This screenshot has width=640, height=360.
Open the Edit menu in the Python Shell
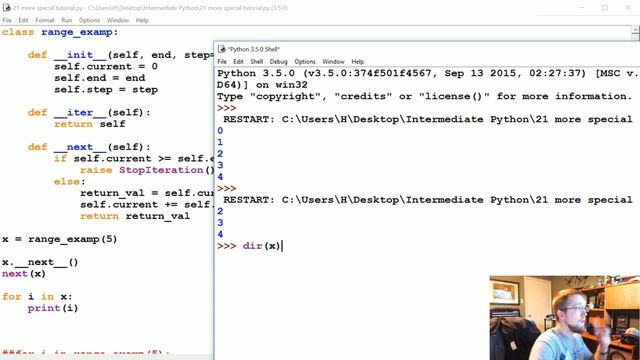238,62
